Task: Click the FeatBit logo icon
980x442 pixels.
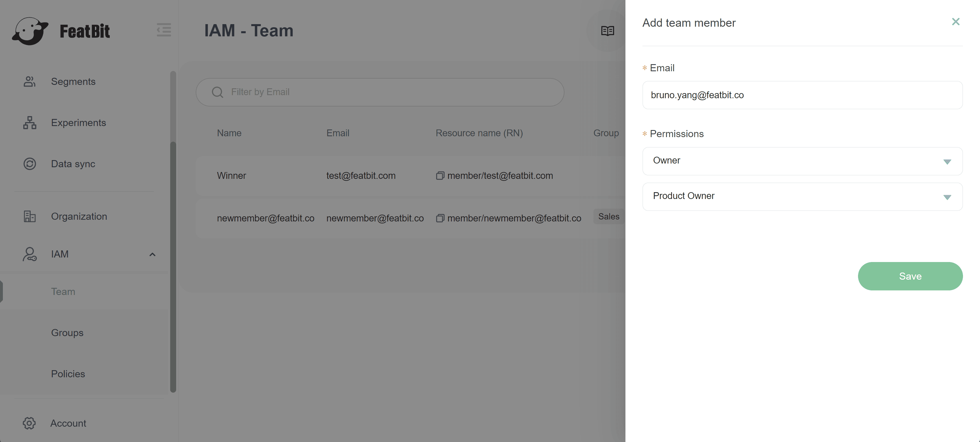Action: coord(30,31)
